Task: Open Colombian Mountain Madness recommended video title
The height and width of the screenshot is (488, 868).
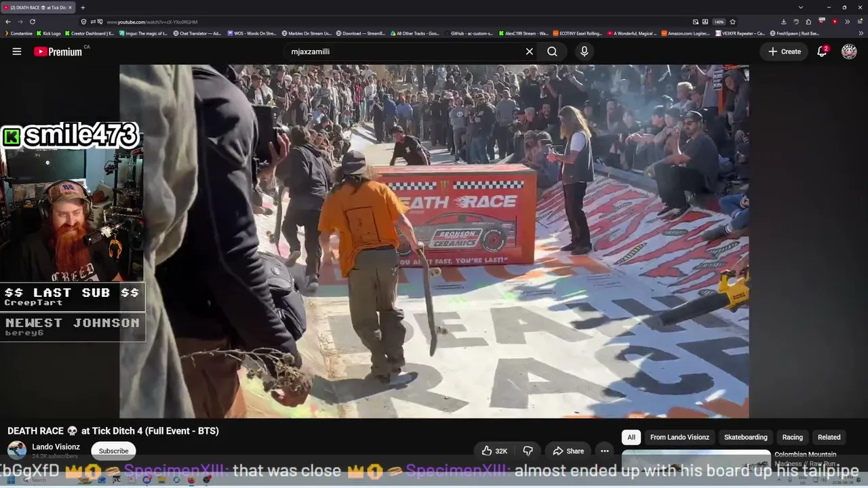Action: [x=806, y=459]
